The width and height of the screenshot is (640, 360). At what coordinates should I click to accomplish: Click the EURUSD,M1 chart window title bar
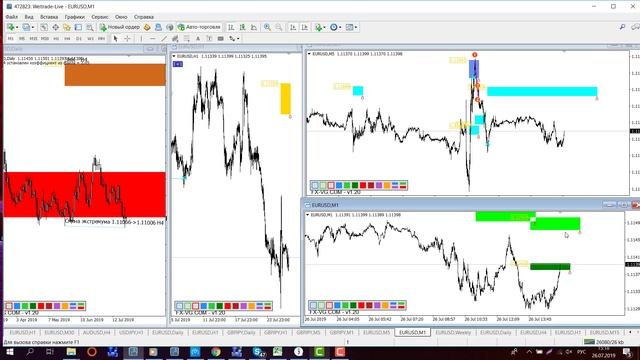(453, 205)
